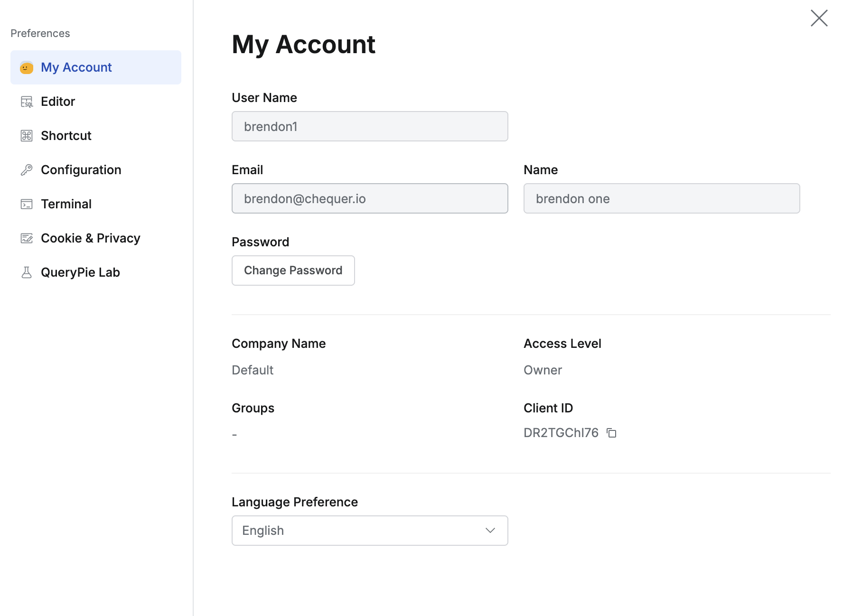Click the key icon beside Configuration
Image resolution: width=843 pixels, height=616 pixels.
click(27, 169)
